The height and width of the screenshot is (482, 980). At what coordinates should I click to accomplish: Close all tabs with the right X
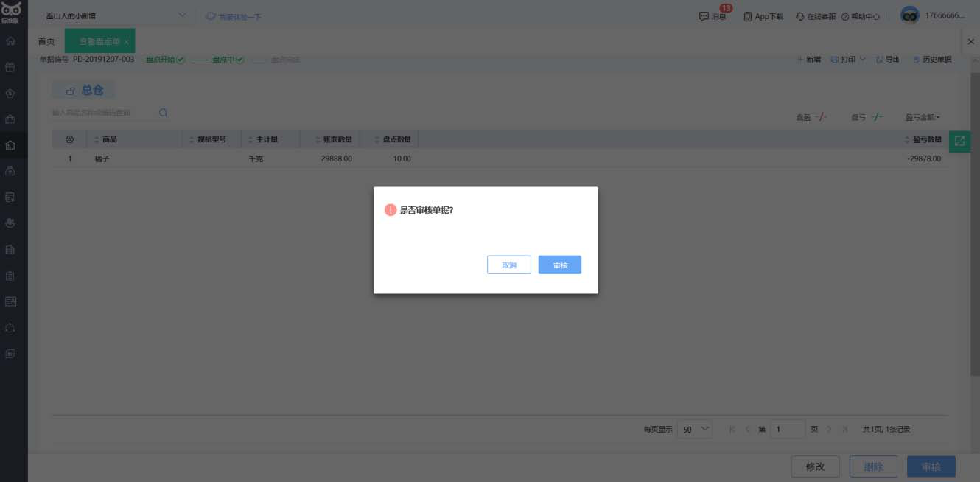tap(970, 42)
